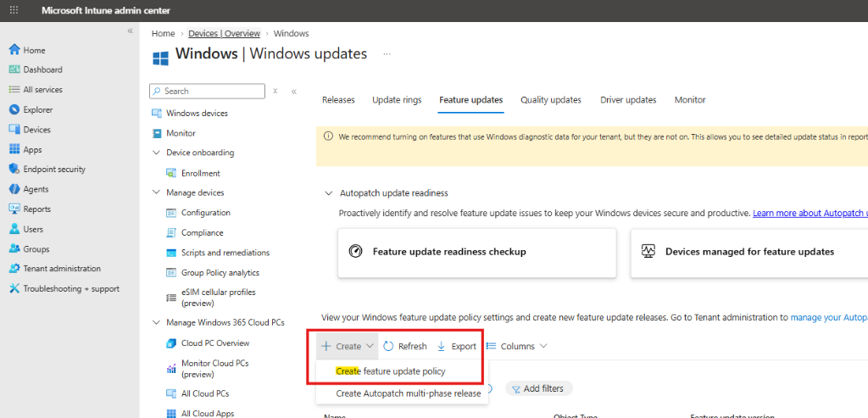868x418 pixels.
Task: Open the Compliance icon
Action: pos(171,232)
